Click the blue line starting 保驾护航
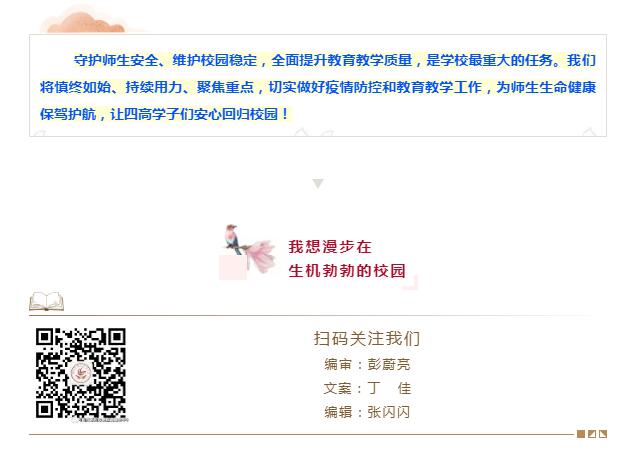Viewport: 632px width, 451px height. [x=164, y=114]
